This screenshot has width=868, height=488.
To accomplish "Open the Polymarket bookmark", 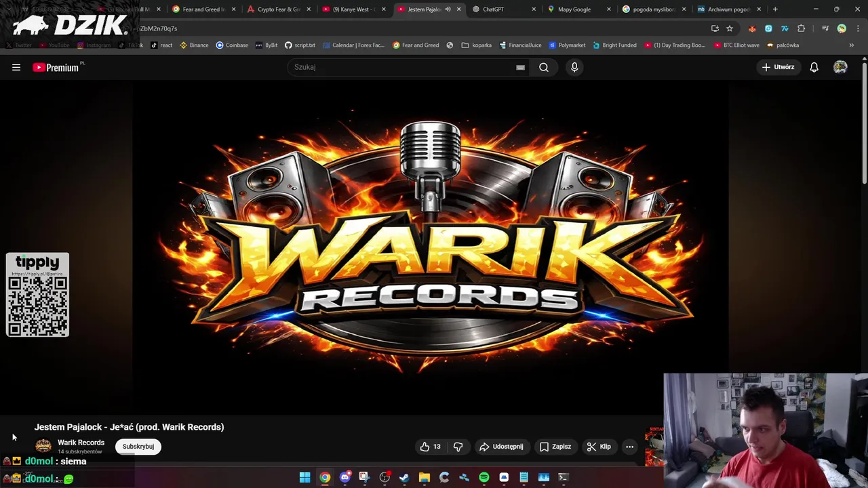I will [567, 45].
